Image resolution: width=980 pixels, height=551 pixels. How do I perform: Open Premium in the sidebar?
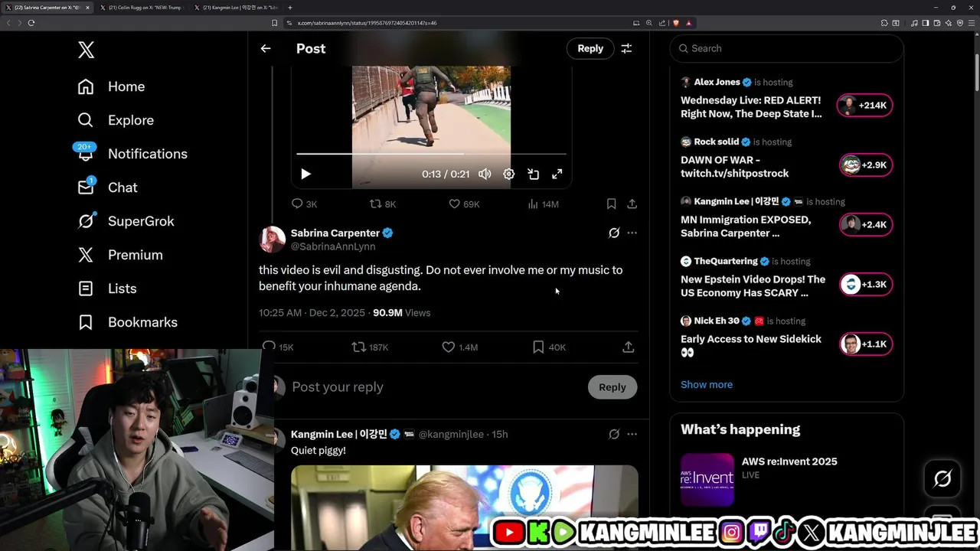[120, 255]
